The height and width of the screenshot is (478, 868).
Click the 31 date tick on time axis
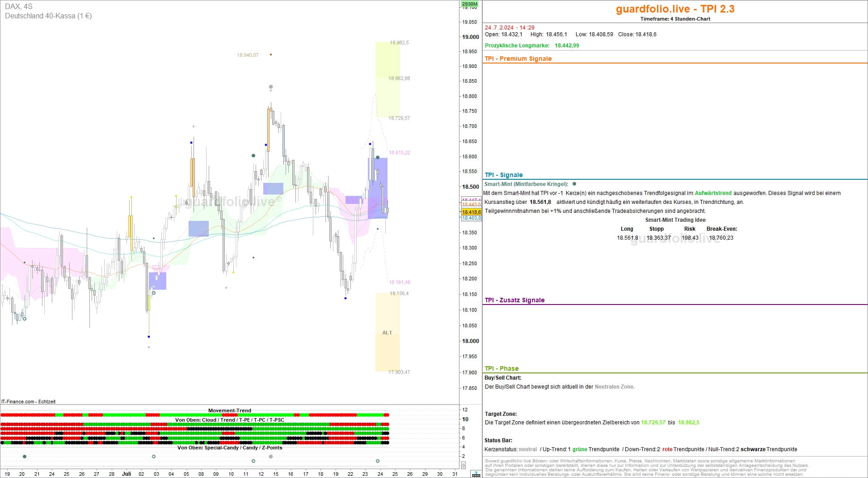[455, 474]
